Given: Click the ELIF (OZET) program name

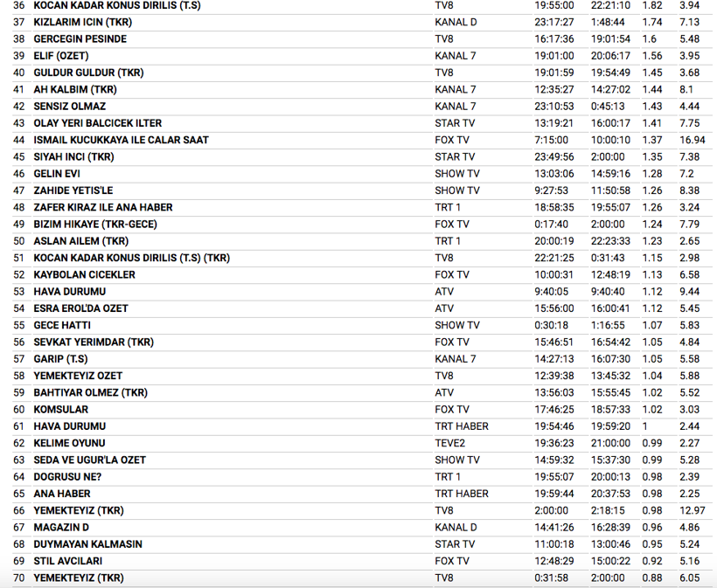Looking at the screenshot, I should (64, 56).
